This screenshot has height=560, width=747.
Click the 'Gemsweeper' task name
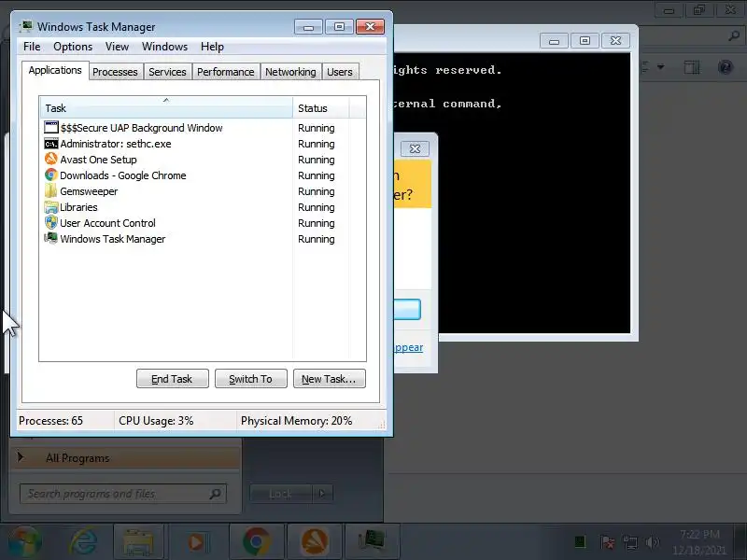click(89, 191)
